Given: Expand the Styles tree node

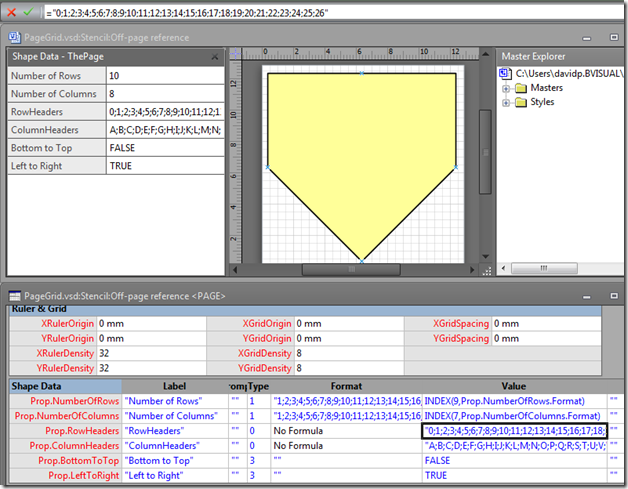Looking at the screenshot, I should pyautogui.click(x=507, y=102).
